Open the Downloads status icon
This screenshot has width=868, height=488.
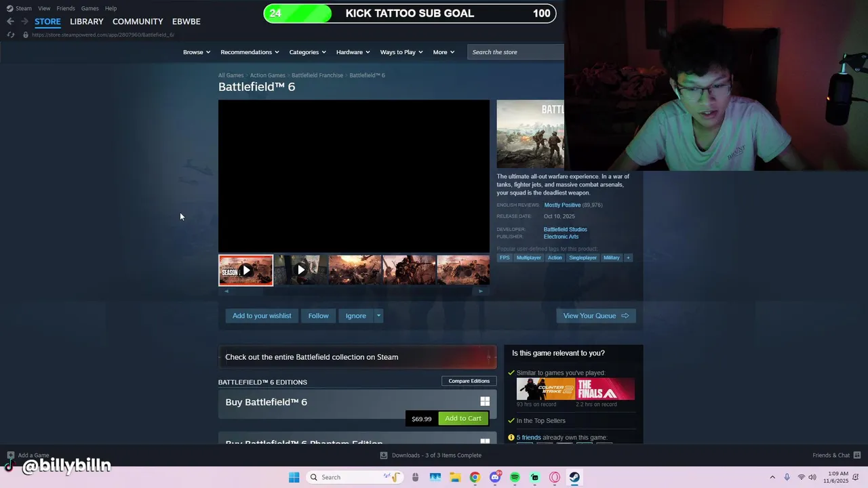click(x=384, y=455)
